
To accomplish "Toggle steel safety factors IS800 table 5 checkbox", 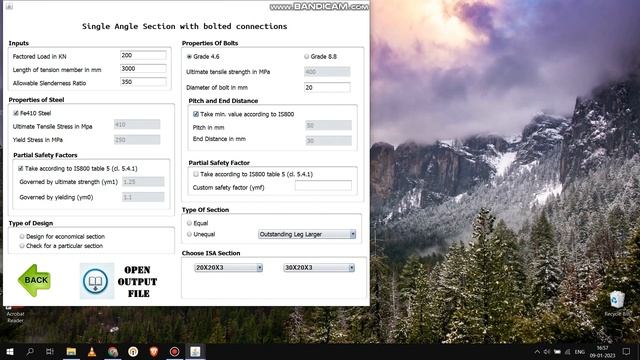I will 20,168.
